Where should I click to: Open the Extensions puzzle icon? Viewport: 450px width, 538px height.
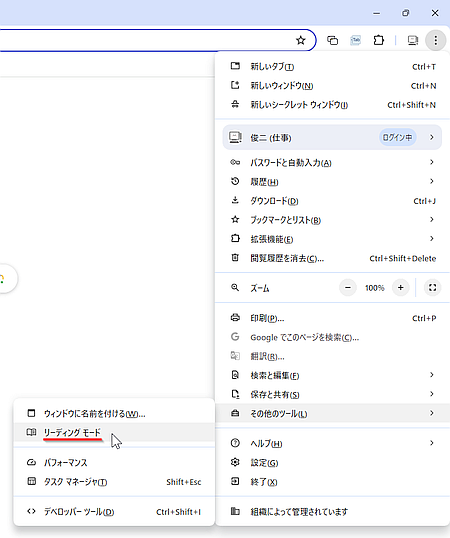point(378,40)
